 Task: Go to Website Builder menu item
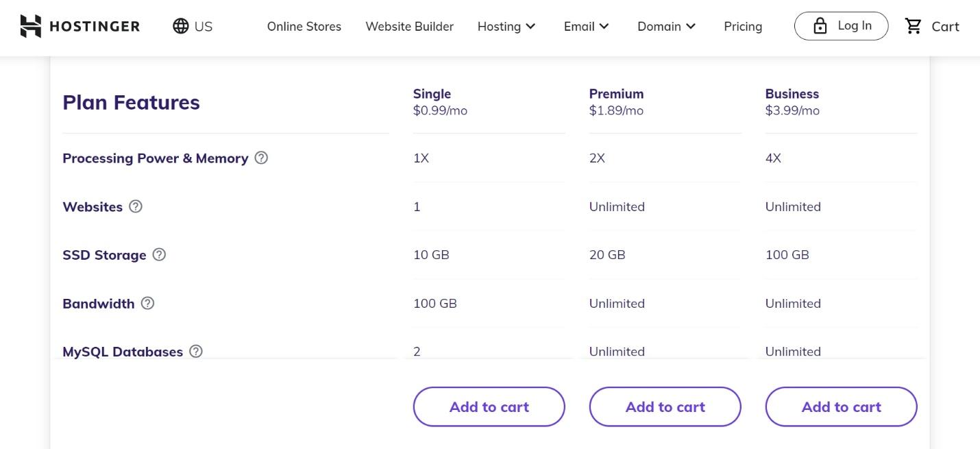click(x=409, y=26)
